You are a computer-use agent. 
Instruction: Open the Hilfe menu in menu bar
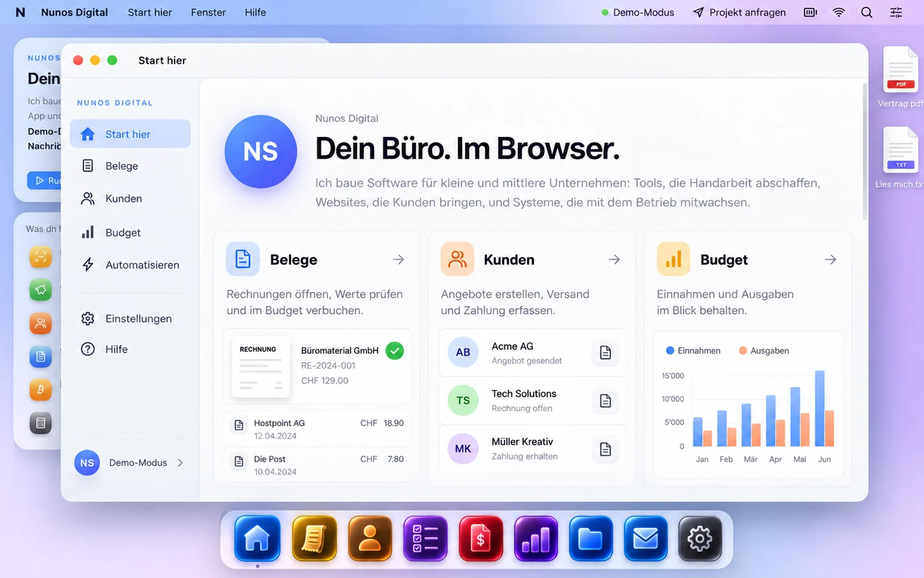pos(255,12)
